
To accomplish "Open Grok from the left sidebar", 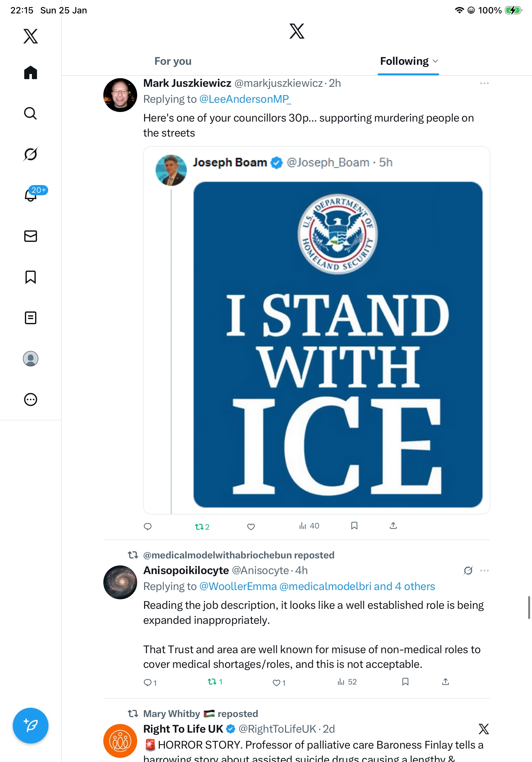I will [31, 154].
